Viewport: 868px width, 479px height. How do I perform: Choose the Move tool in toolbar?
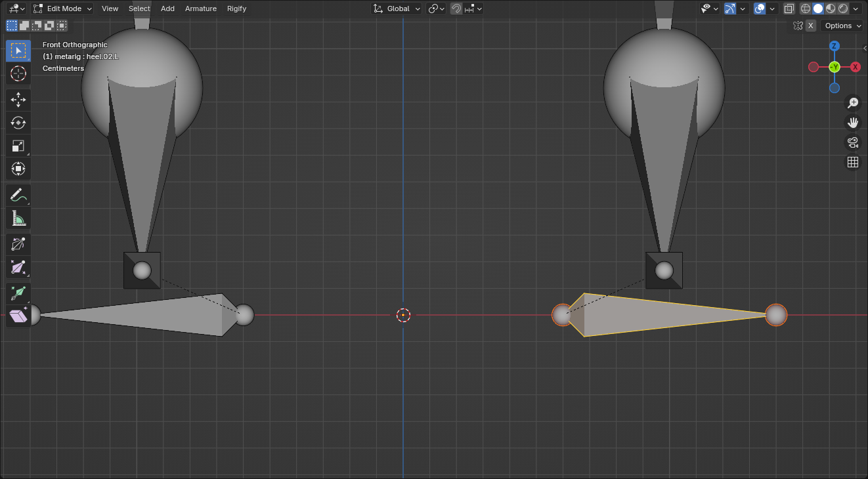(18, 100)
